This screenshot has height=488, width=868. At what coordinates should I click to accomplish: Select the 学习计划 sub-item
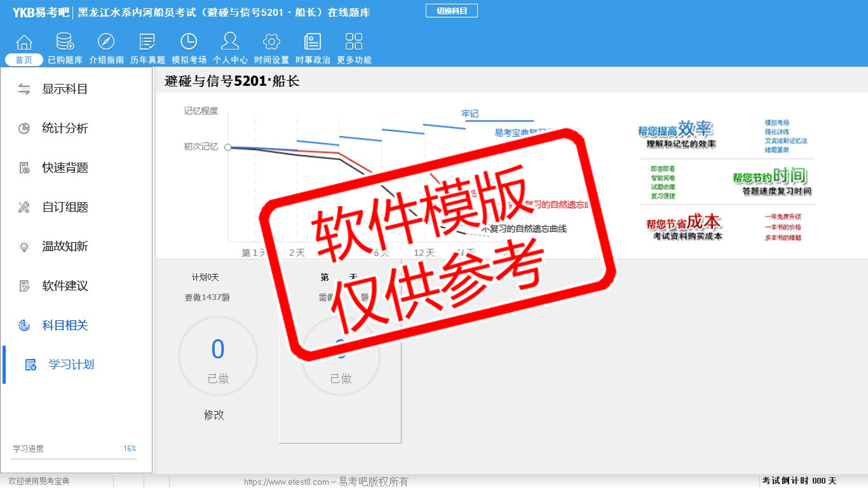[71, 365]
